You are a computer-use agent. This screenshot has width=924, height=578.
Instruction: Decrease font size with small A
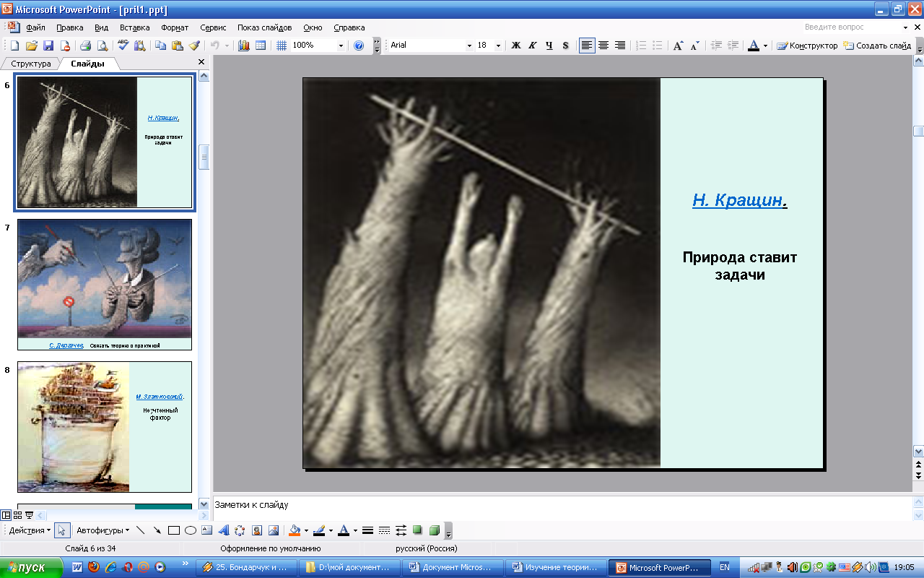(694, 46)
